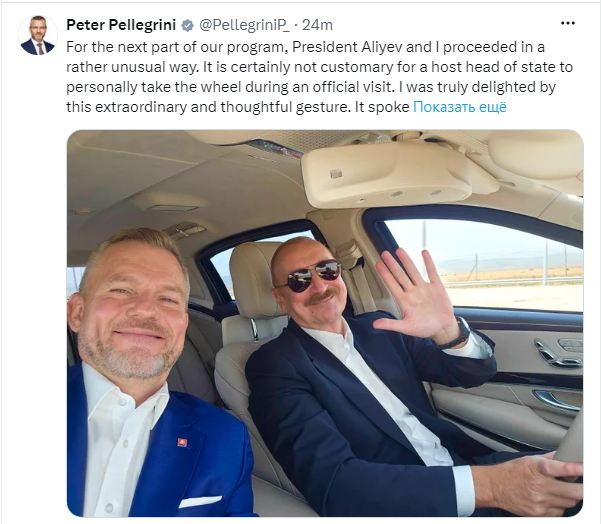The image size is (601, 524).
Task: Click 'Показать ещё' to expand tweet
Action: 460,107
